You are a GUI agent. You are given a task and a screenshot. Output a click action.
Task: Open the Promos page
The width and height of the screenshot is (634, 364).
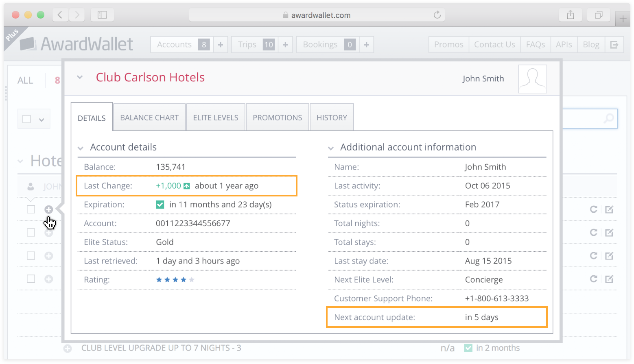tap(448, 44)
